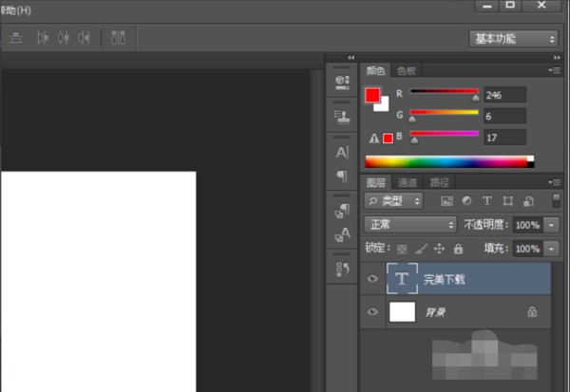The image size is (570, 392).
Task: Click the red foreground color swatch
Action: [x=372, y=95]
